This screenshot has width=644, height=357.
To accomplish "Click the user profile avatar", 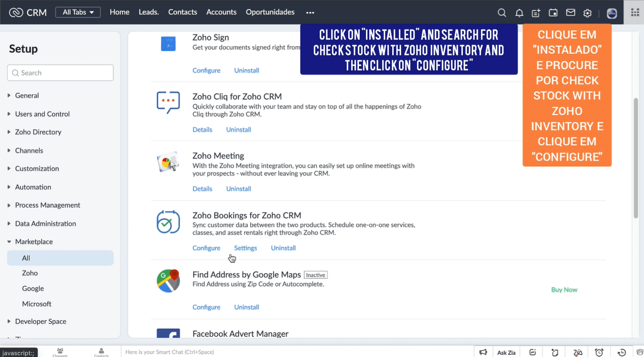I will (x=612, y=13).
